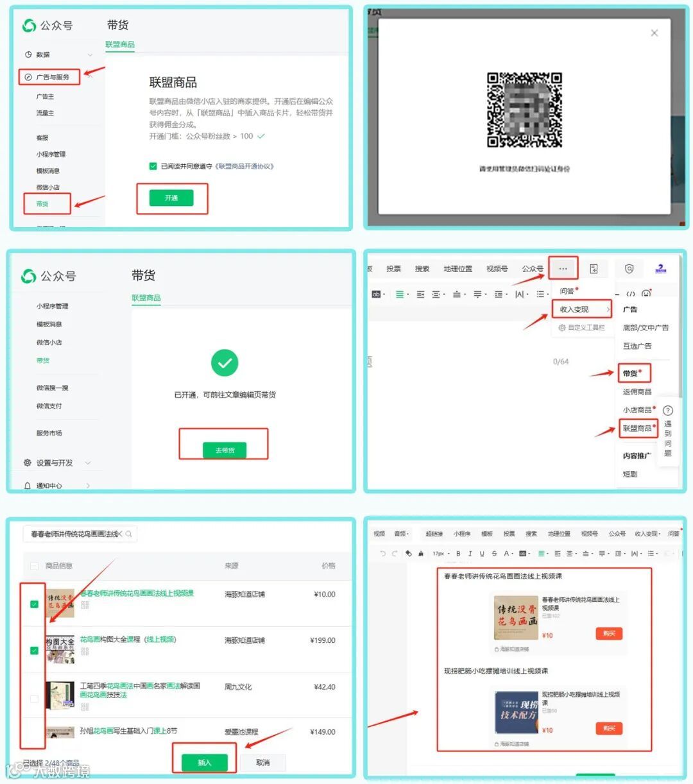This screenshot has width=693, height=784.
Task: Select 广告主 in the sidebar
Action: (x=45, y=96)
